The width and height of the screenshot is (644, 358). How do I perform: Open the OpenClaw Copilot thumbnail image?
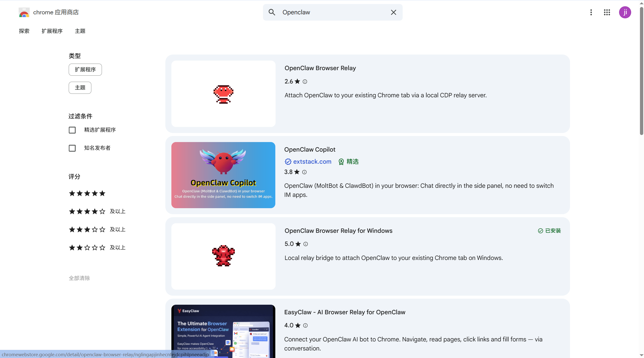click(x=223, y=175)
